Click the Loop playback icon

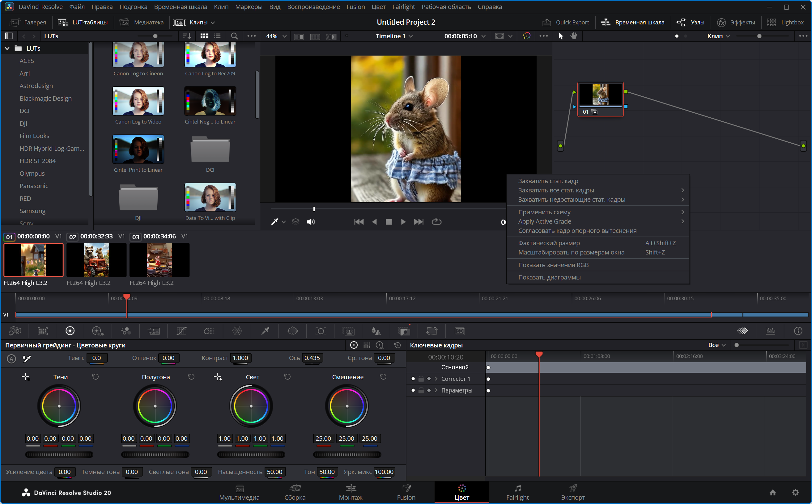click(436, 222)
